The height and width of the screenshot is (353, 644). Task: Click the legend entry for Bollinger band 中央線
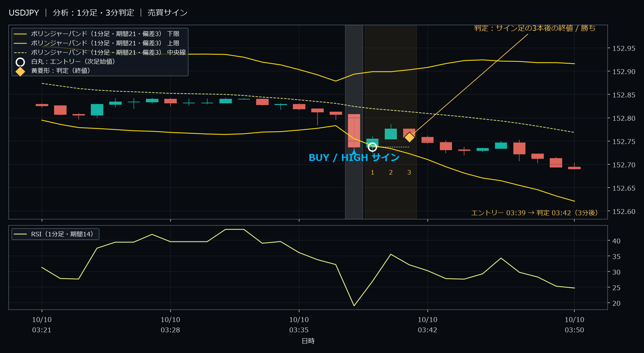(100, 52)
